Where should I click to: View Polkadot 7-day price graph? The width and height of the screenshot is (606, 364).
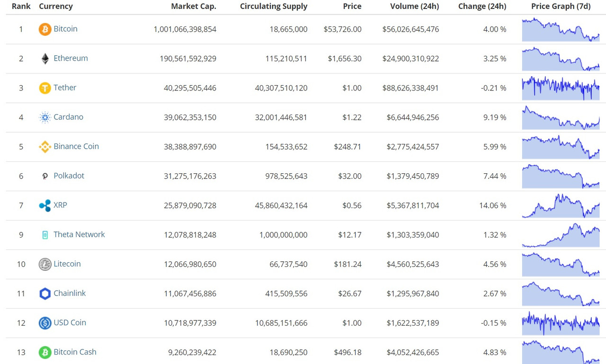pos(561,176)
